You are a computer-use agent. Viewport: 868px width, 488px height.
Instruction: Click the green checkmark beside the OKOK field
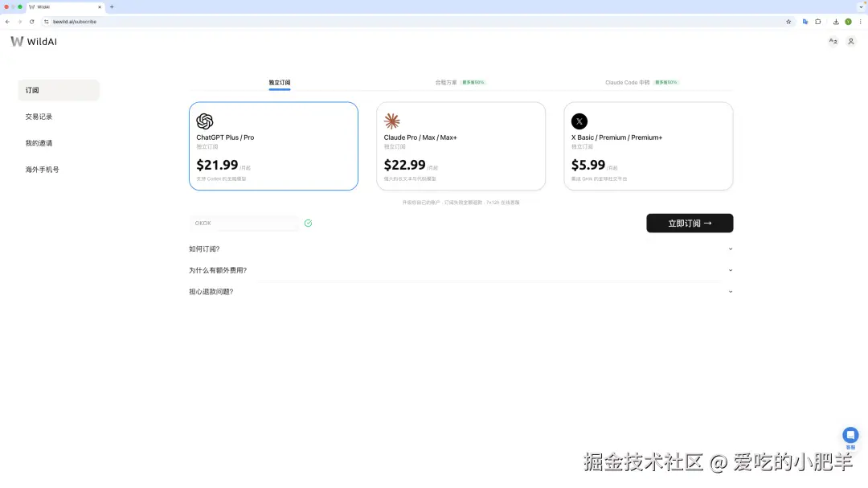[x=308, y=223]
